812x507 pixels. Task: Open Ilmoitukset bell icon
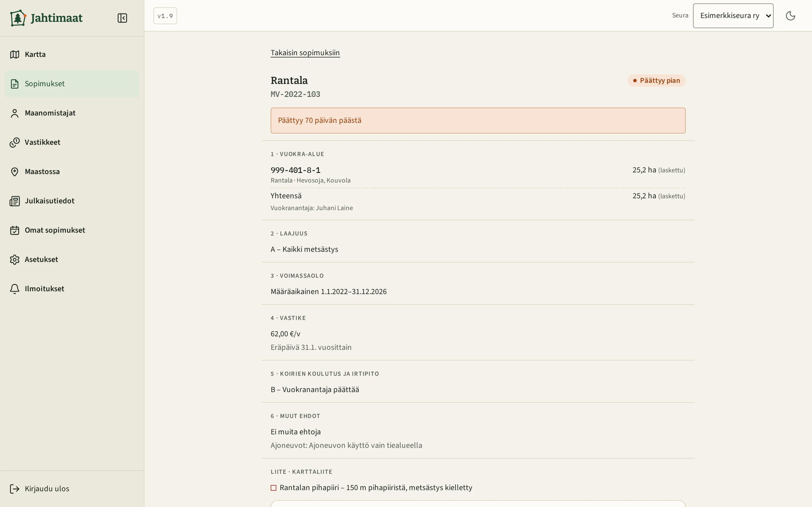click(14, 289)
